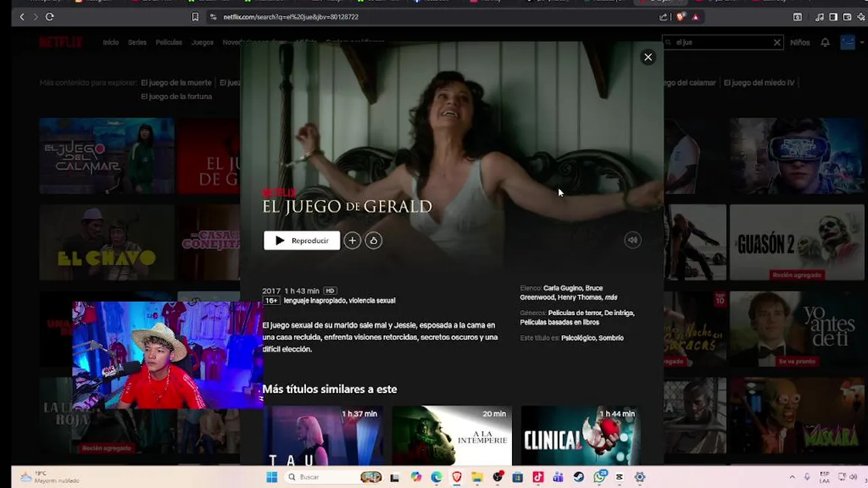
Task: Close the El Juego de Gerald detail popup
Action: coord(648,58)
